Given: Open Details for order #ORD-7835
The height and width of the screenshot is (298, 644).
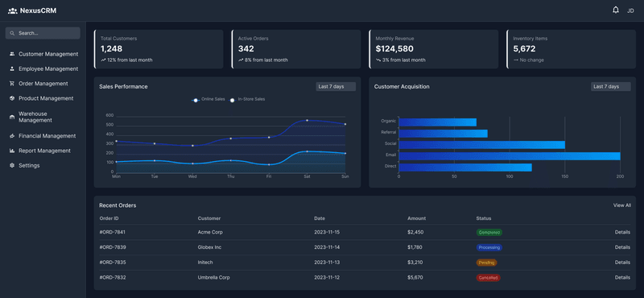Looking at the screenshot, I should tap(622, 263).
